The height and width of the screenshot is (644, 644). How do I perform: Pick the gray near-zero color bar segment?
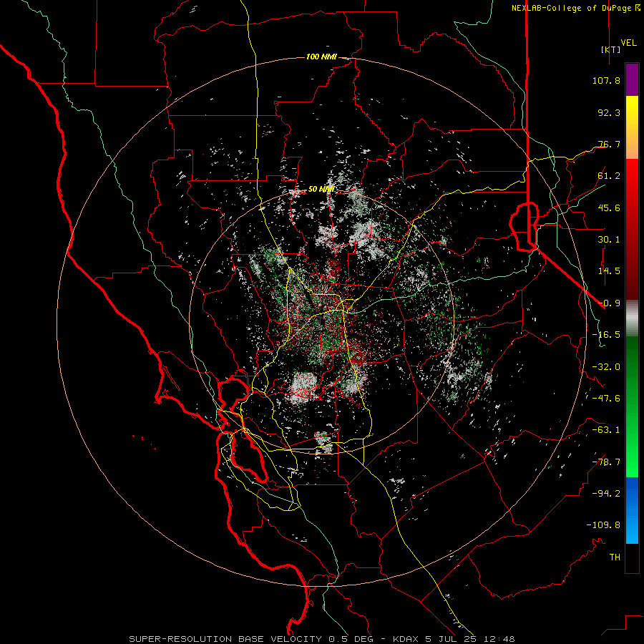pos(632,318)
